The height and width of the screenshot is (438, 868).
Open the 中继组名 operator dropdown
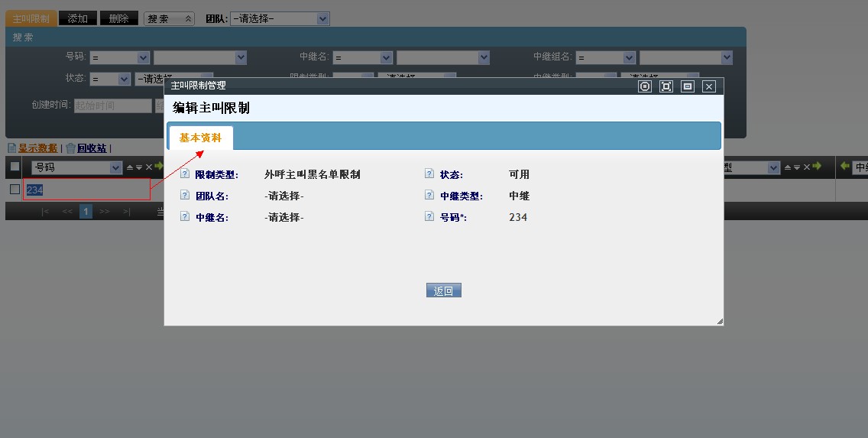pos(606,57)
